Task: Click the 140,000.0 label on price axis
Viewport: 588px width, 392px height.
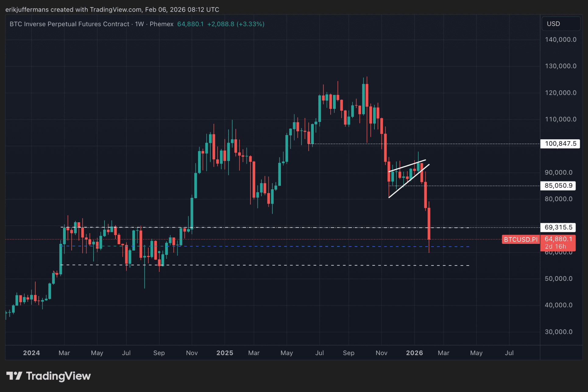Action: click(x=560, y=40)
